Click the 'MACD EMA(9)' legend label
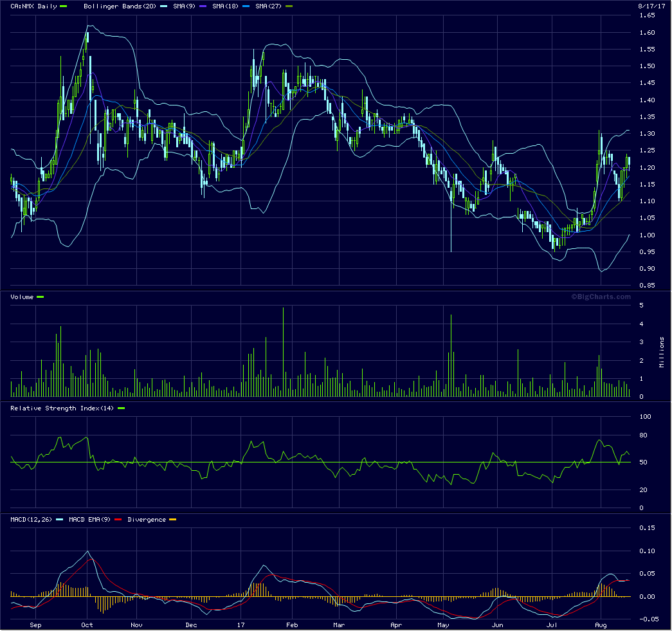The width and height of the screenshot is (672, 631). pos(89,520)
